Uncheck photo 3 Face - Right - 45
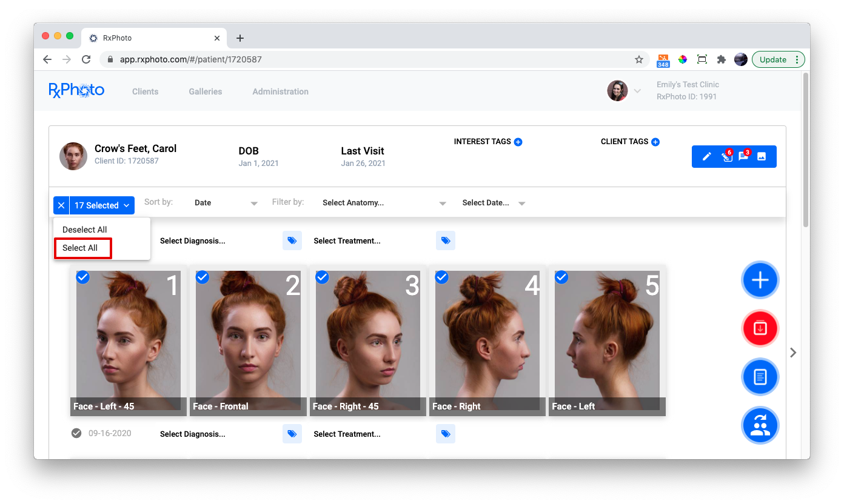844x504 pixels. click(x=323, y=277)
